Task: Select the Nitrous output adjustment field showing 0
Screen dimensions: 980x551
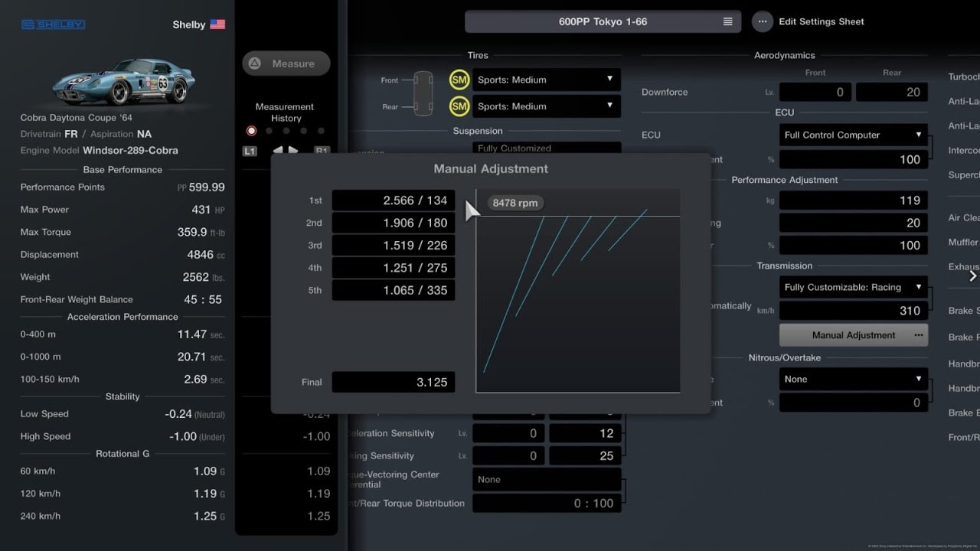Action: 854,403
